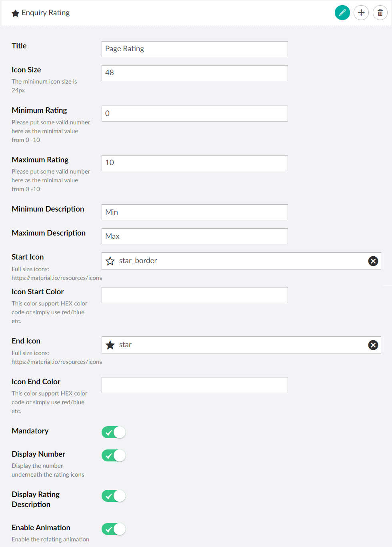Disable the Enable Animation switch
Screen dimensions: 392x547
pyautogui.click(x=114, y=529)
